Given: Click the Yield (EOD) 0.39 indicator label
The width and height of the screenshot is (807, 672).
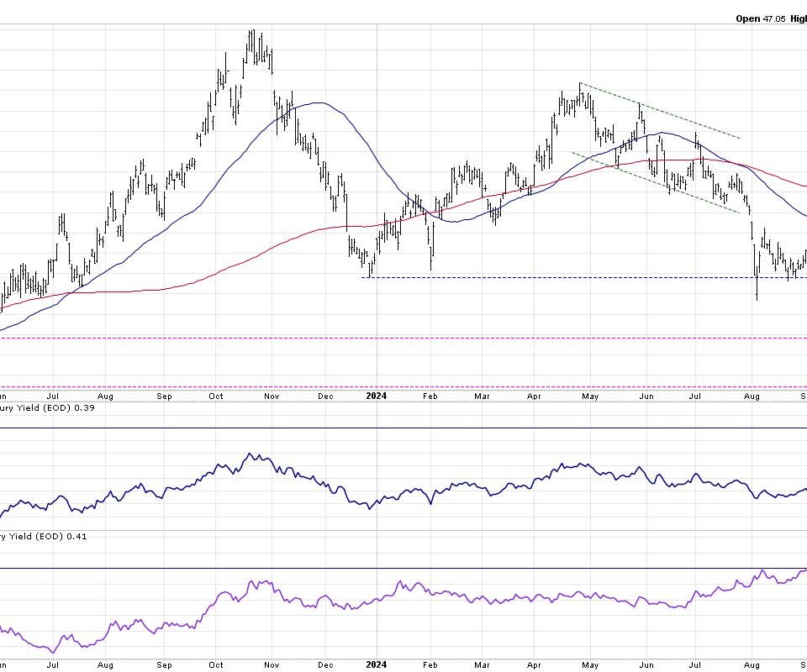Looking at the screenshot, I should [x=44, y=407].
